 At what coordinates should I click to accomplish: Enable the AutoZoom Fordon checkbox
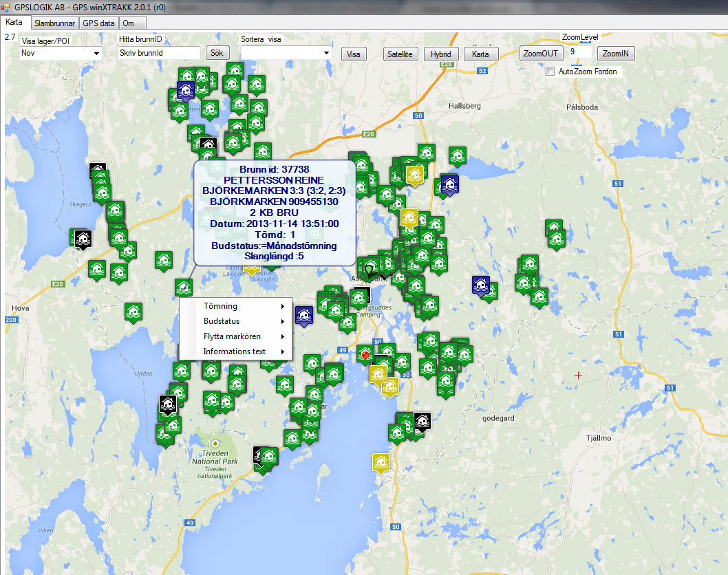pos(550,72)
